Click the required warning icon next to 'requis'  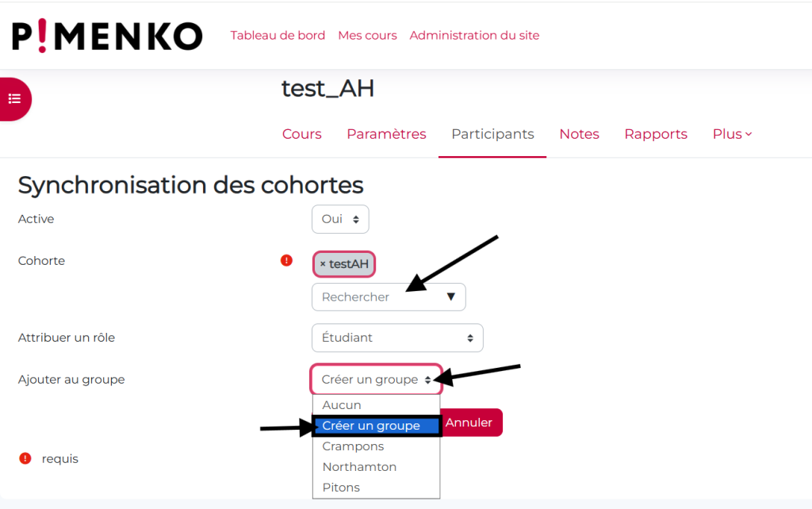click(23, 458)
